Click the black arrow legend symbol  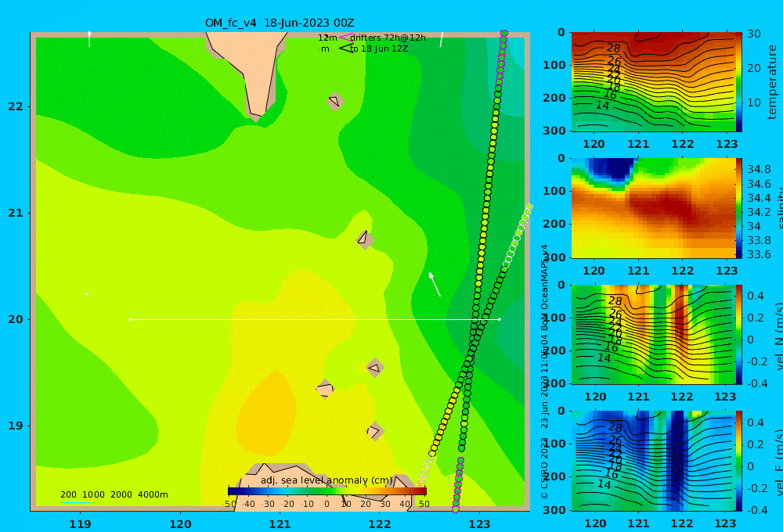[345, 49]
